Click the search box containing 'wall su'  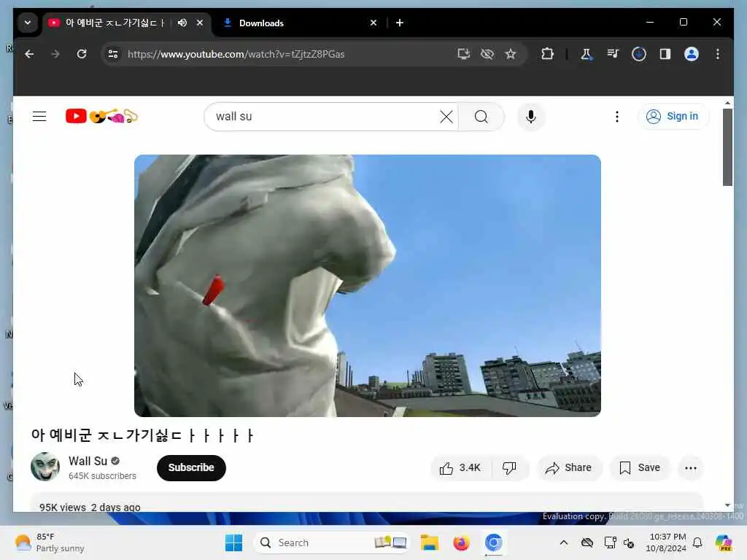[x=324, y=117]
